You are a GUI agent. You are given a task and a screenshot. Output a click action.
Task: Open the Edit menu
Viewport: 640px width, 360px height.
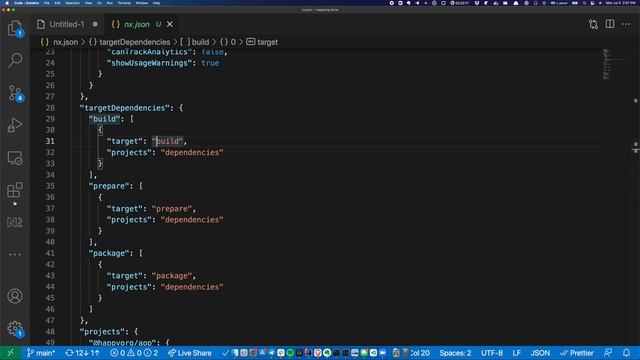[57, 3]
